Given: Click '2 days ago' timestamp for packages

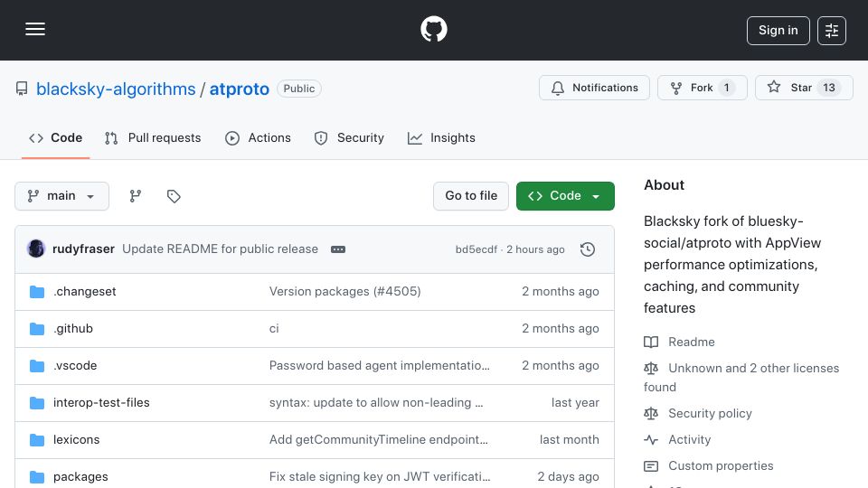Looking at the screenshot, I should [568, 477].
